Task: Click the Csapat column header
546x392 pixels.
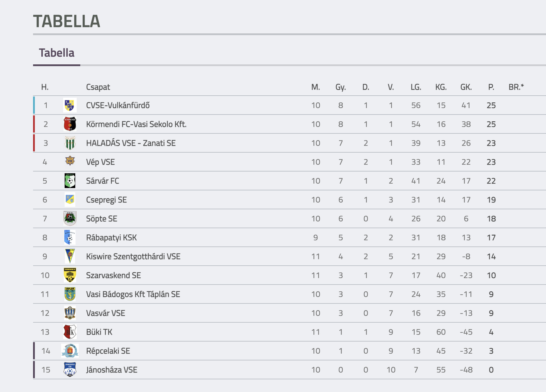Action: (x=98, y=87)
